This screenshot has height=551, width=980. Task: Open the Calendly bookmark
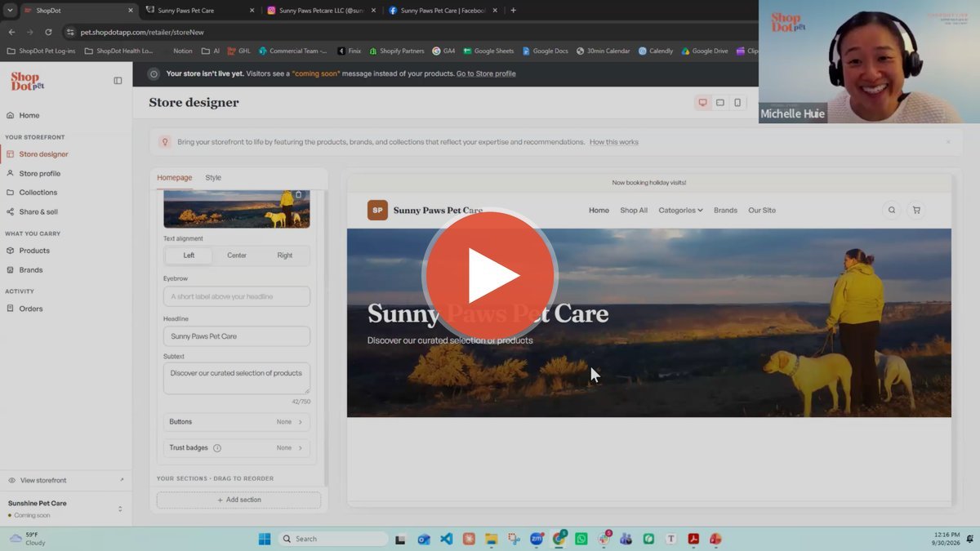(x=656, y=51)
